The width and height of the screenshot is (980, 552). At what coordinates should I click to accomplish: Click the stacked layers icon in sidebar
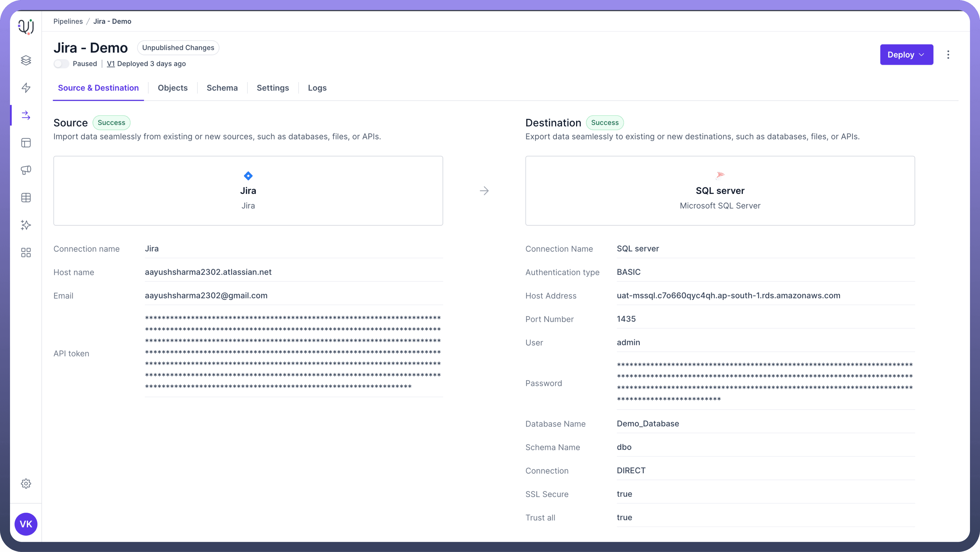pyautogui.click(x=26, y=60)
